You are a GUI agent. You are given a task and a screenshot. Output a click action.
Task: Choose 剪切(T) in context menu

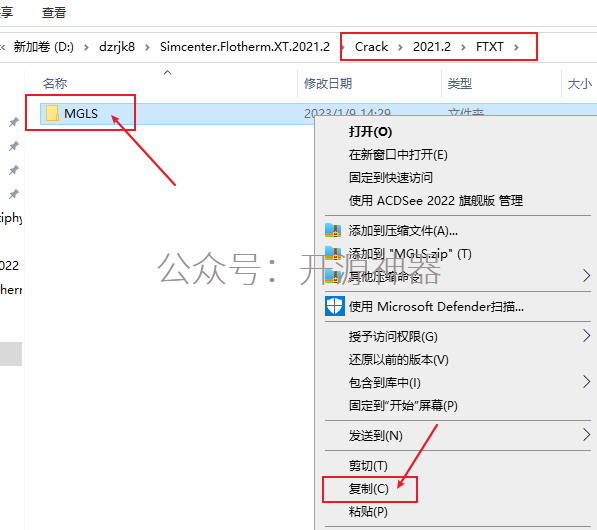point(368,465)
